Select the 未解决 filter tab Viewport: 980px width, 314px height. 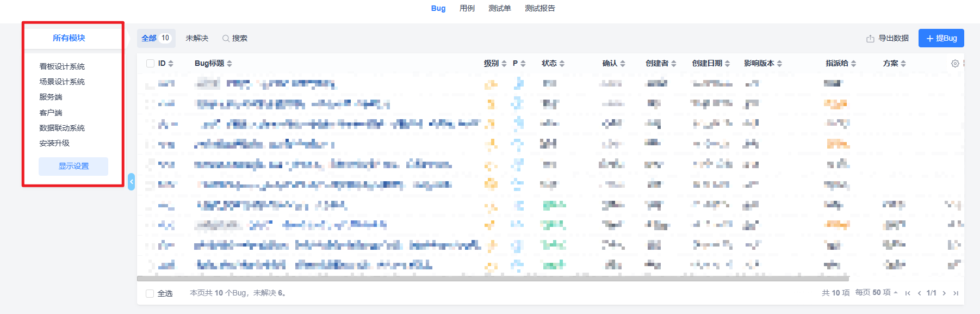coord(197,38)
